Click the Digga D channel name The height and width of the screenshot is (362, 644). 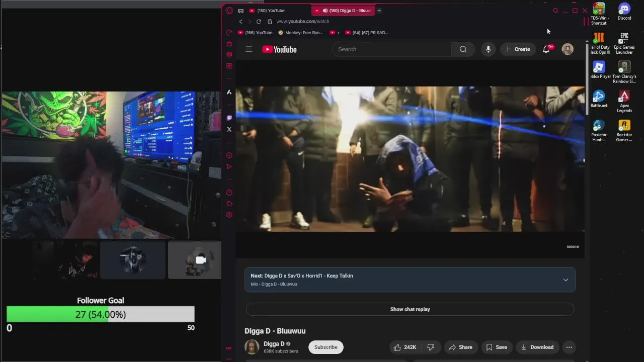[x=274, y=344]
